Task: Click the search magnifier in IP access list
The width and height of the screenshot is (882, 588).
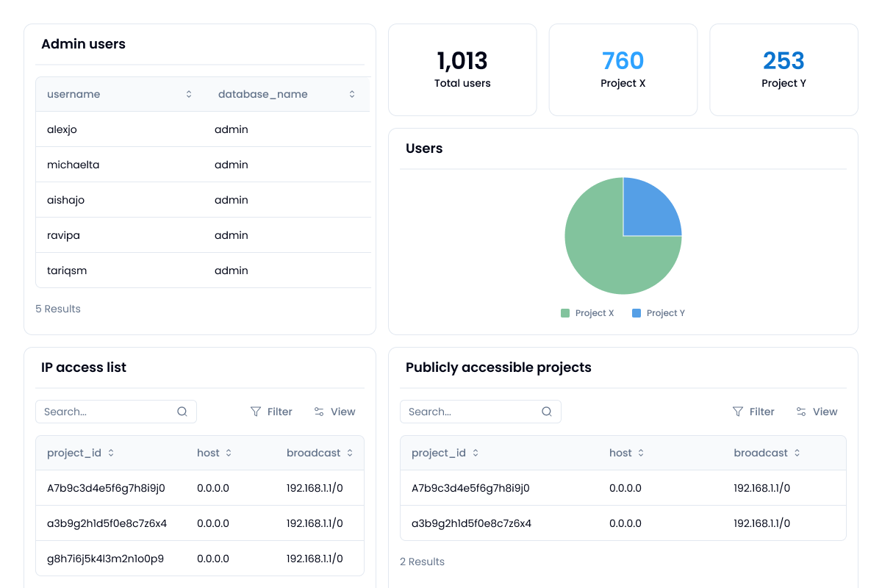Action: [x=182, y=412]
